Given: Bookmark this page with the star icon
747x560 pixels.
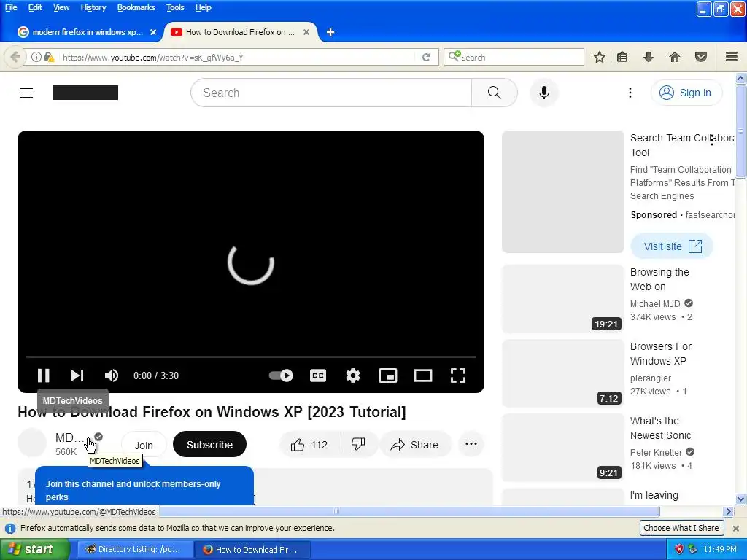Looking at the screenshot, I should point(600,57).
